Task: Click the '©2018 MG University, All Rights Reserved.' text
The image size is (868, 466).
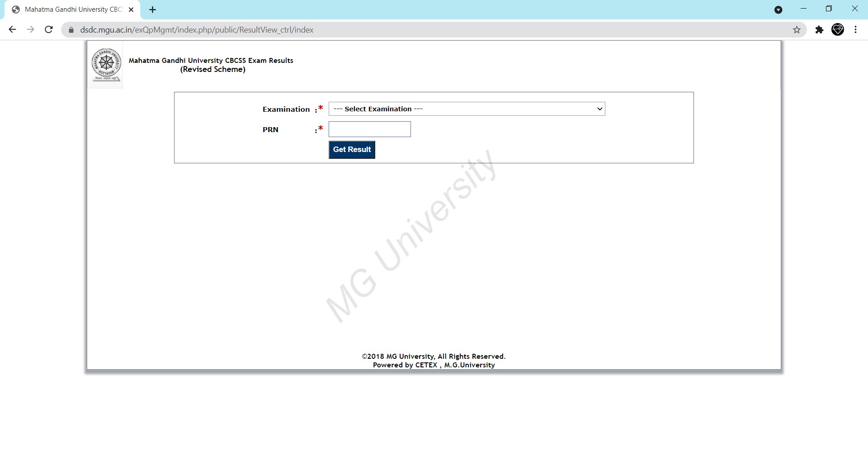Action: pos(434,357)
